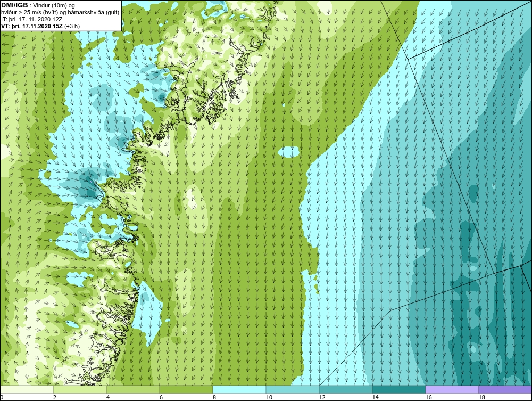Screen dimensions: 532x401
Task: Click the 0–2 m/s palest legend swatch
Action: click(27, 389)
